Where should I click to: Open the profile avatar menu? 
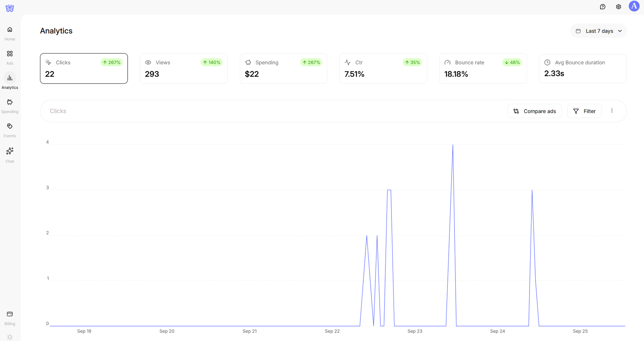pos(634,6)
